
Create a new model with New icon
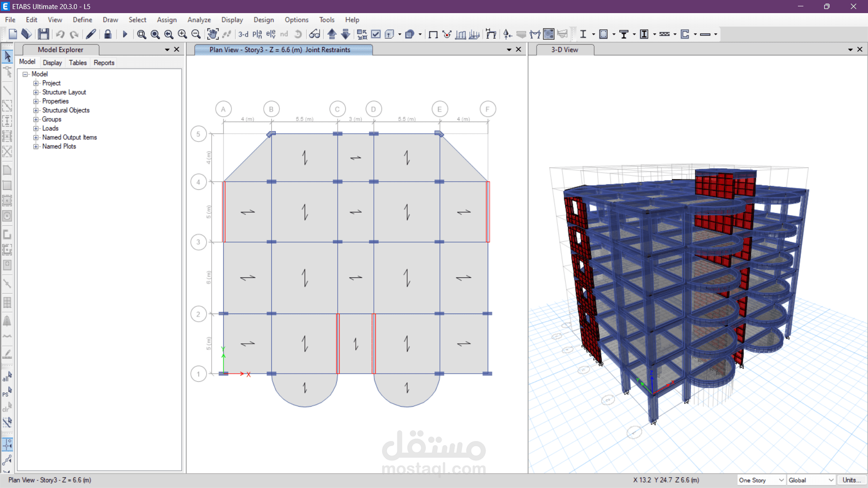(13, 34)
